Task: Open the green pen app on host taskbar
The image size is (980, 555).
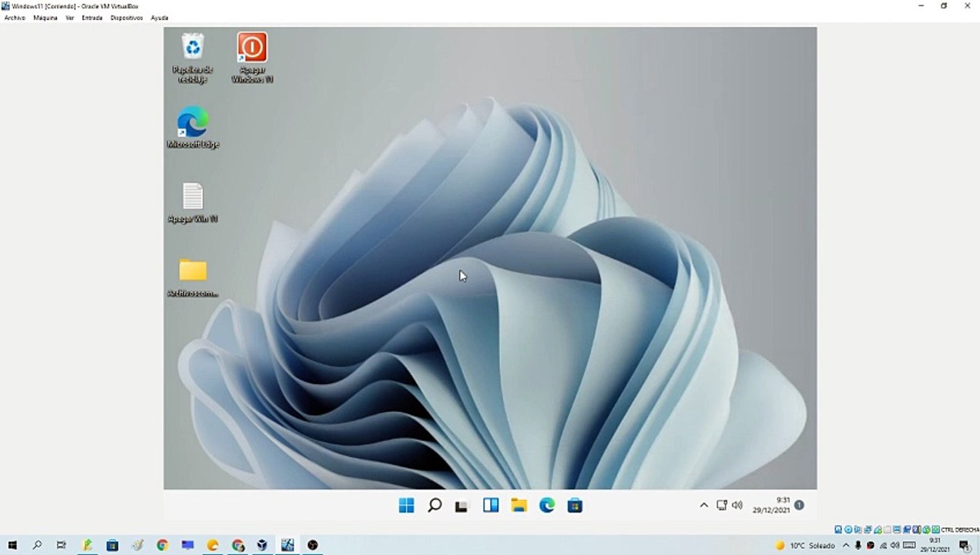Action: [87, 545]
